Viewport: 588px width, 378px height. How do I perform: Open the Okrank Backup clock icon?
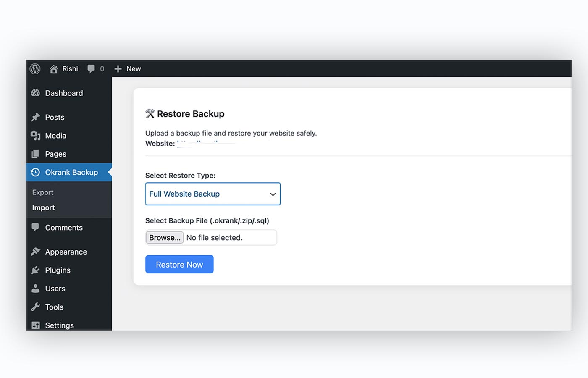coord(36,172)
